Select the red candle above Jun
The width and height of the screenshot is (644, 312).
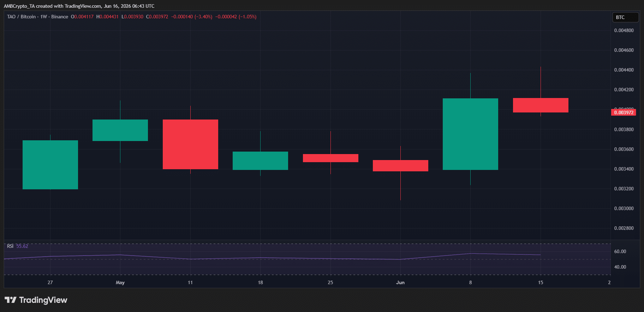[400, 166]
